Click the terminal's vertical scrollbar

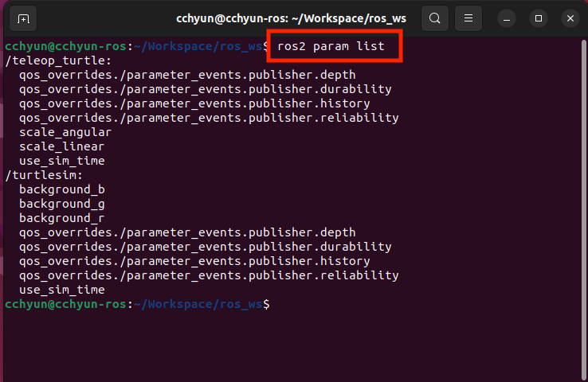coord(584,210)
